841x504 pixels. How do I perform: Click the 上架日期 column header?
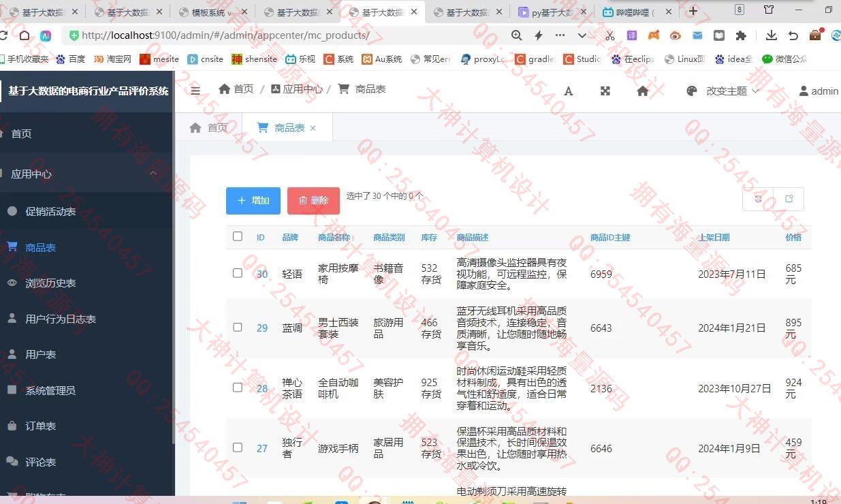(x=714, y=237)
